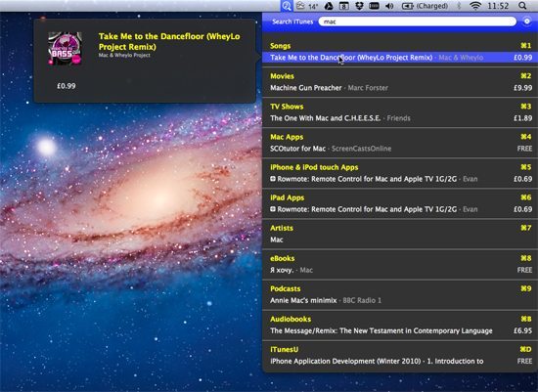Open Annie Mac's minimix podcast result

coord(400,300)
